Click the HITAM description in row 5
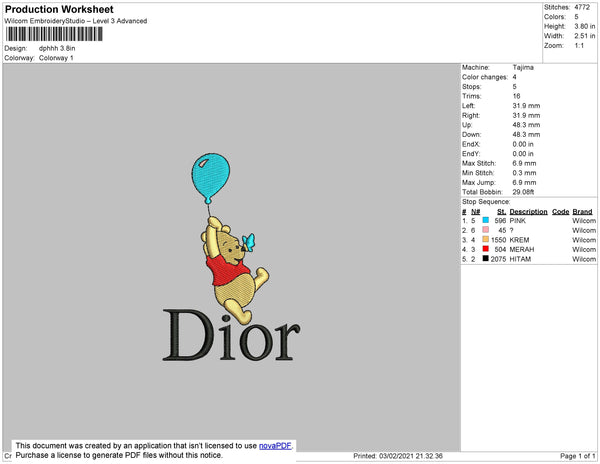The image size is (600, 464). [520, 259]
